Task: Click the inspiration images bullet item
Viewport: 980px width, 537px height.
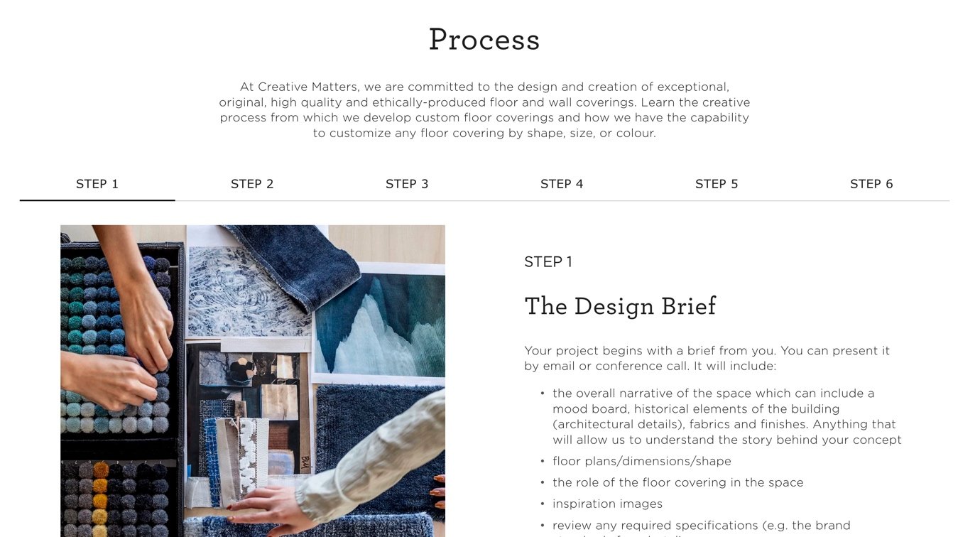Action: [x=607, y=504]
